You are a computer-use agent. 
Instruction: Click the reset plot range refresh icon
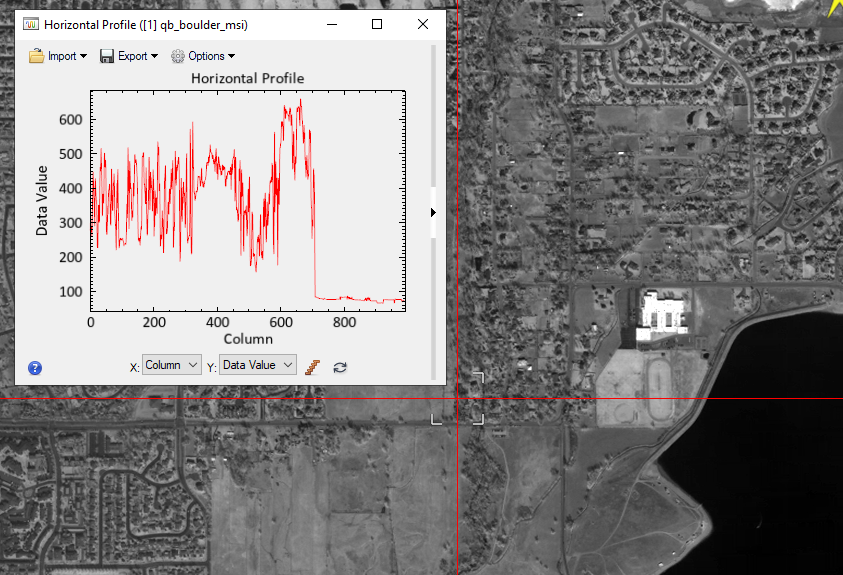click(340, 367)
